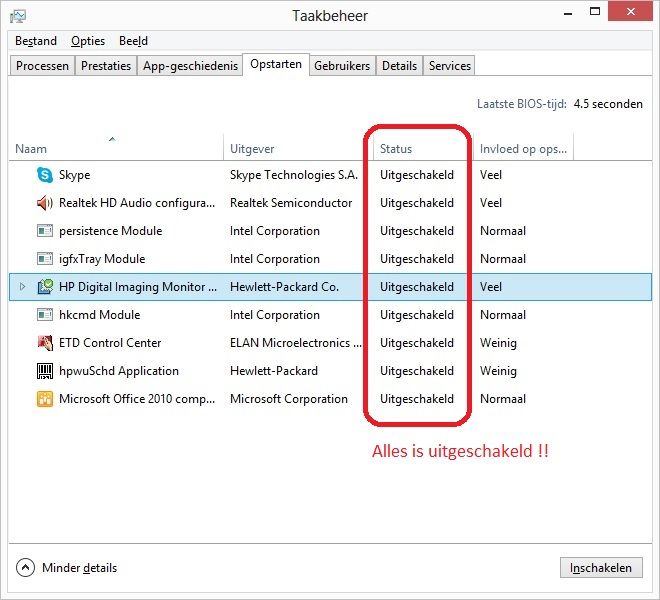Click Uitgeschakeld status in Skype row

click(x=417, y=175)
